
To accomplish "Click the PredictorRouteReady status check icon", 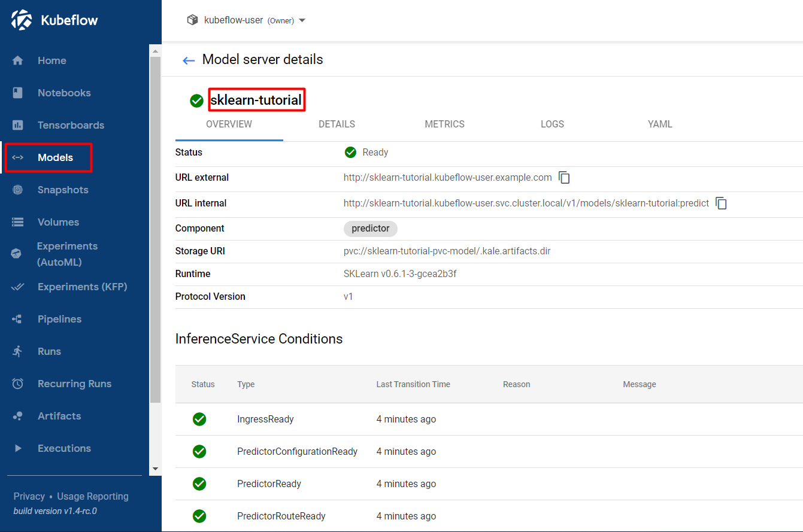I will click(199, 516).
